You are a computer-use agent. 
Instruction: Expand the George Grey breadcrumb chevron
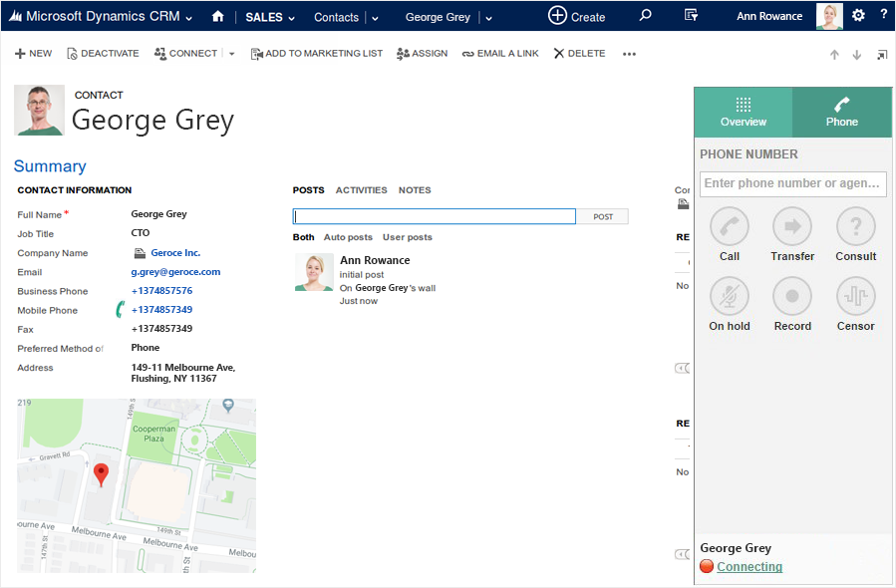488,18
